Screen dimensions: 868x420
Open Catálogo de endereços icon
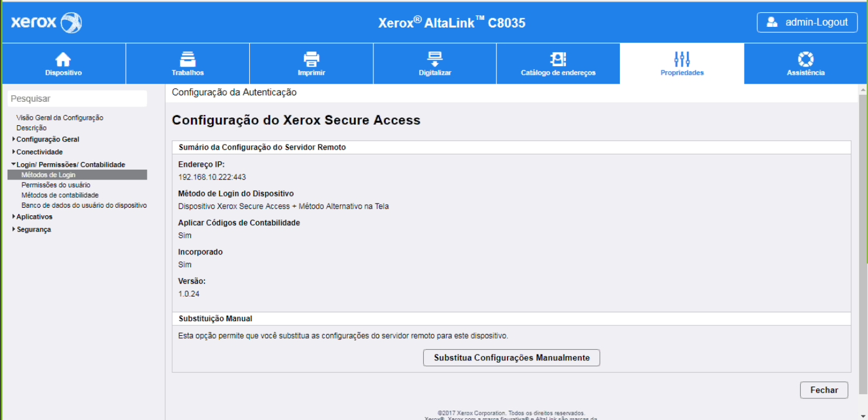coord(558,59)
